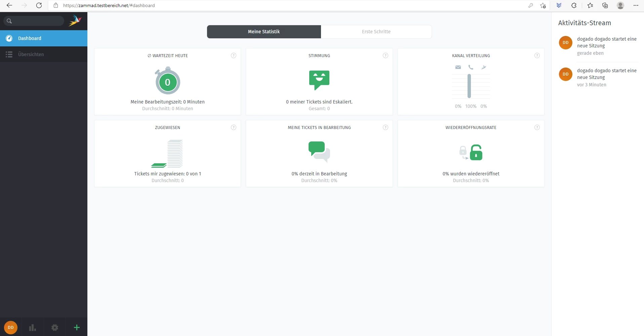Open the statistics bar chart icon
This screenshot has height=336, width=644.
[x=33, y=328]
